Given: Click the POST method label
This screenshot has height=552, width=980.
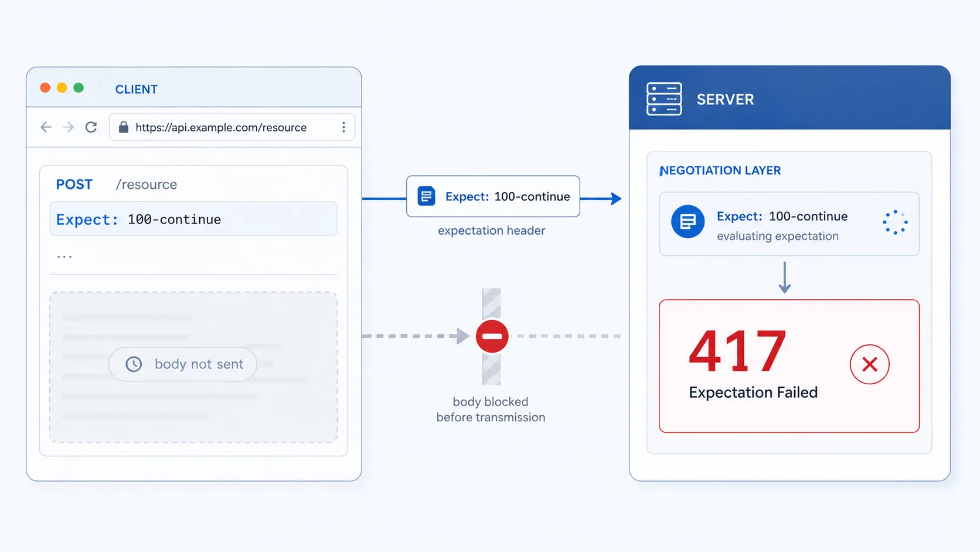Looking at the screenshot, I should pos(74,184).
